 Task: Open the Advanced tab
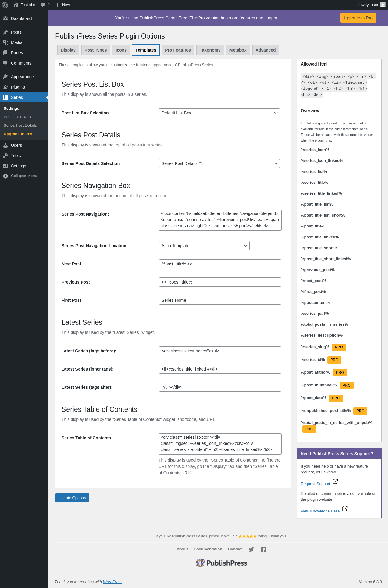pyautogui.click(x=266, y=50)
